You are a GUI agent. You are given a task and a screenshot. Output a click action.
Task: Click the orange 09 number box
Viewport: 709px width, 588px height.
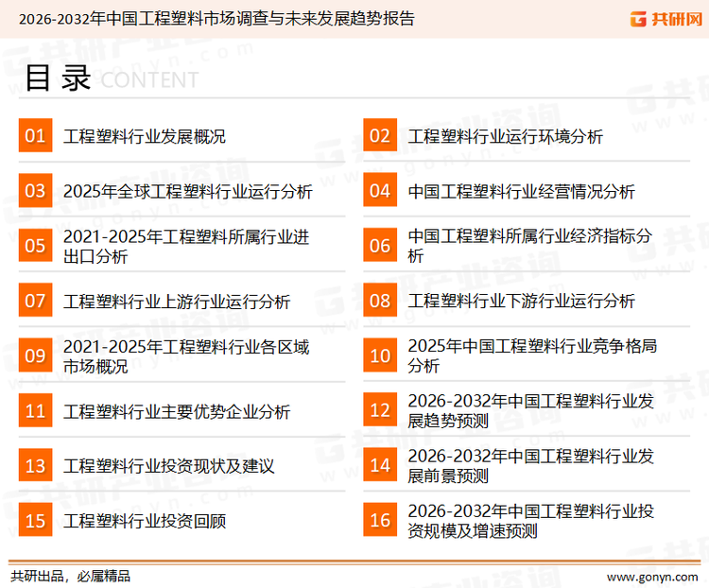tap(35, 355)
